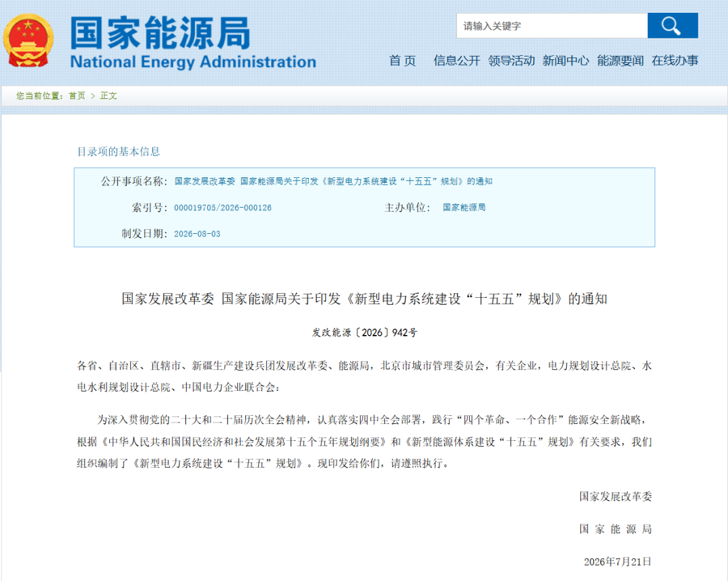
Task: Click the 主办单位 value 国家能源局
Action: (x=464, y=207)
